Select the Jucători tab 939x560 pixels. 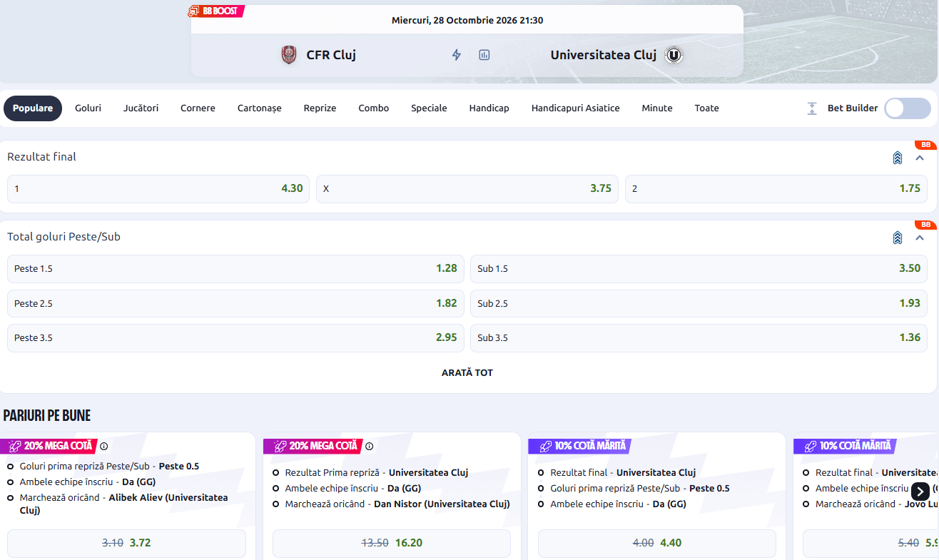pyautogui.click(x=141, y=108)
